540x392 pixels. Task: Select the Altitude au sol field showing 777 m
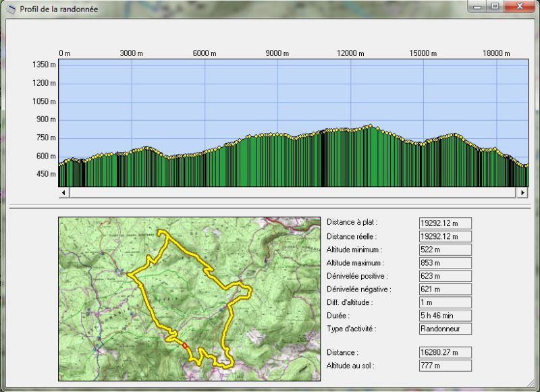(446, 365)
